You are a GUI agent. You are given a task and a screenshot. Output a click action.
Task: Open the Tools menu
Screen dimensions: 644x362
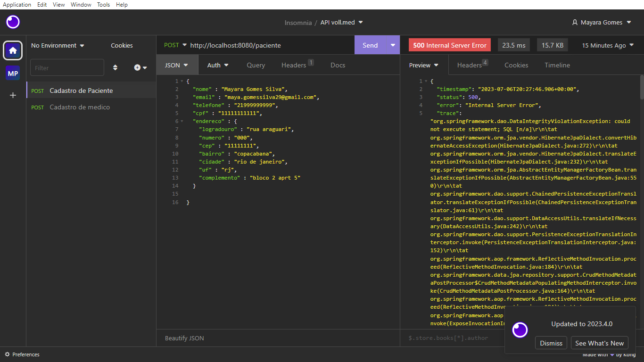[104, 5]
